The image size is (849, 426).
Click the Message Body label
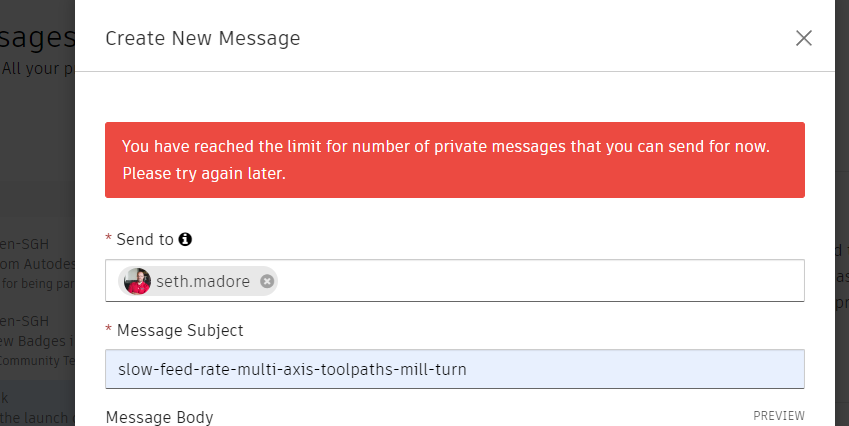point(159,416)
